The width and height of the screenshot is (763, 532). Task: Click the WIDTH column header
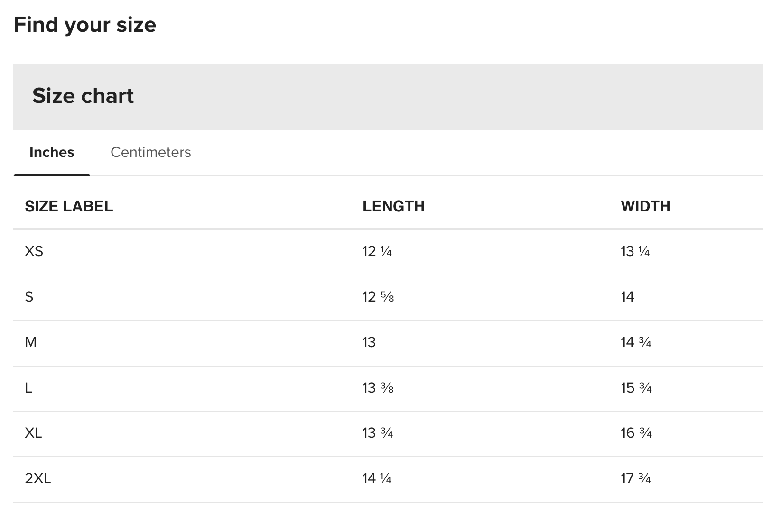pos(645,206)
